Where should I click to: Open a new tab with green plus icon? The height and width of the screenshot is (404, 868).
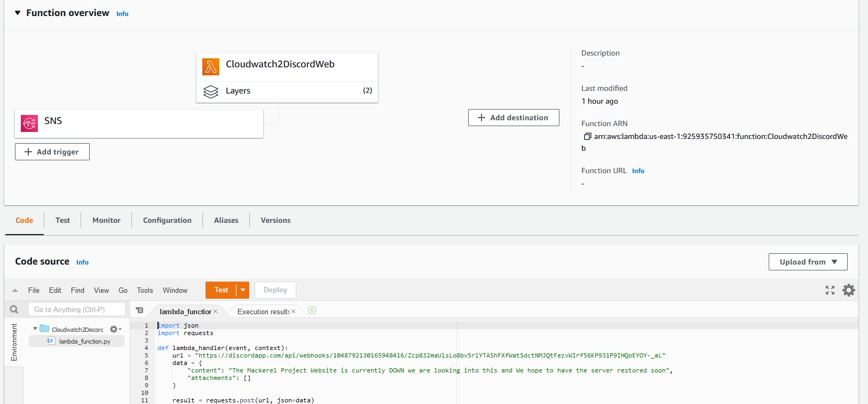click(x=312, y=310)
